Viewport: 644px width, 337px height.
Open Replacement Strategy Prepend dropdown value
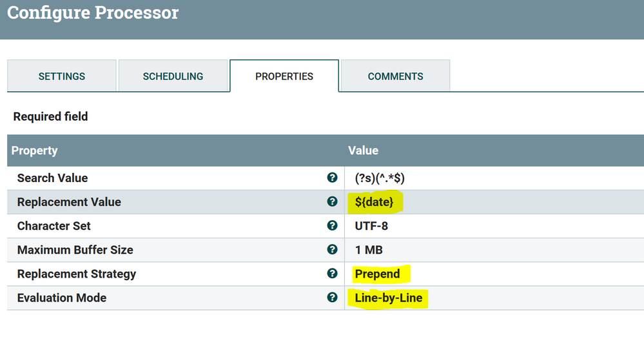(378, 274)
